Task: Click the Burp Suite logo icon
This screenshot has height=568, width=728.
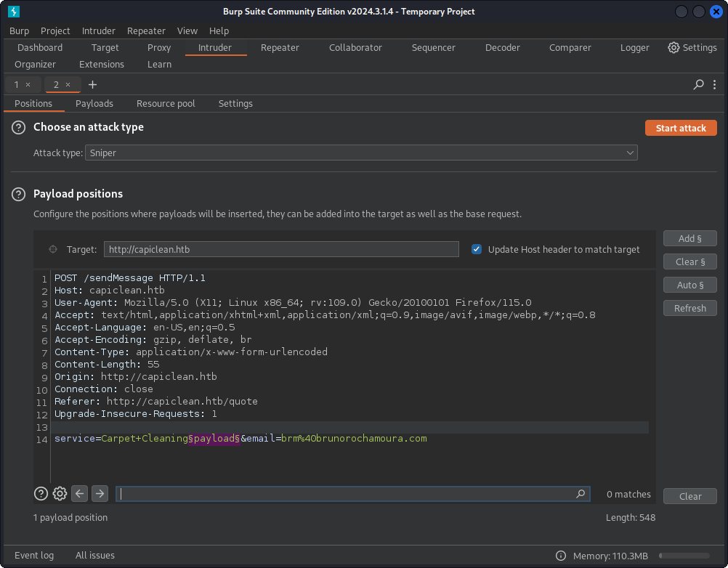Action: pyautogui.click(x=14, y=12)
